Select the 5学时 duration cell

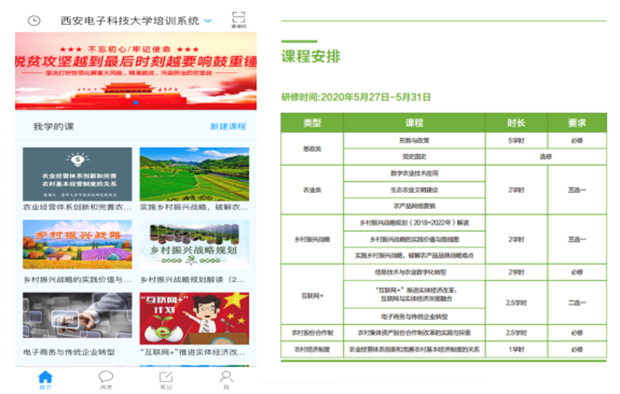516,140
